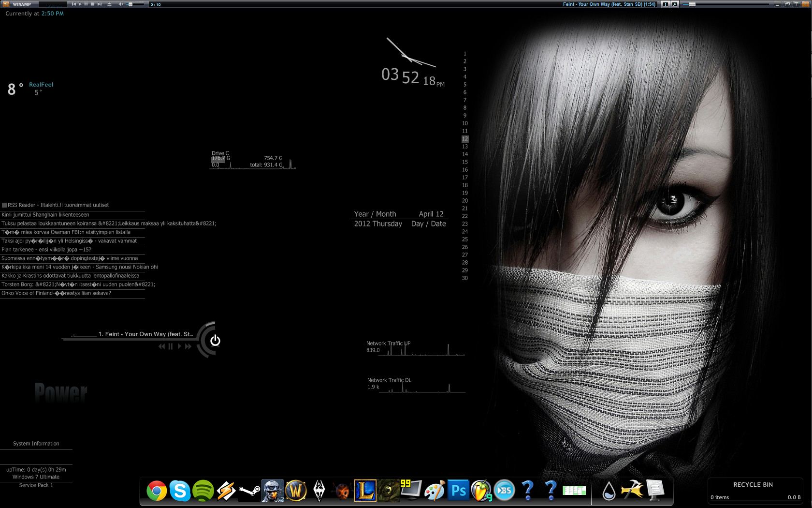Mute Winamp using the speaker icon
This screenshot has height=508, width=812.
[x=121, y=4]
